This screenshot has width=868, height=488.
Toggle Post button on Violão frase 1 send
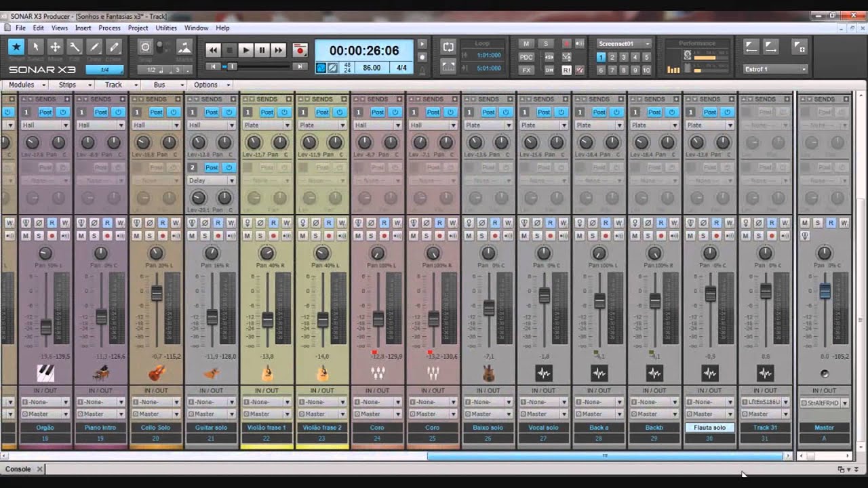coord(267,112)
